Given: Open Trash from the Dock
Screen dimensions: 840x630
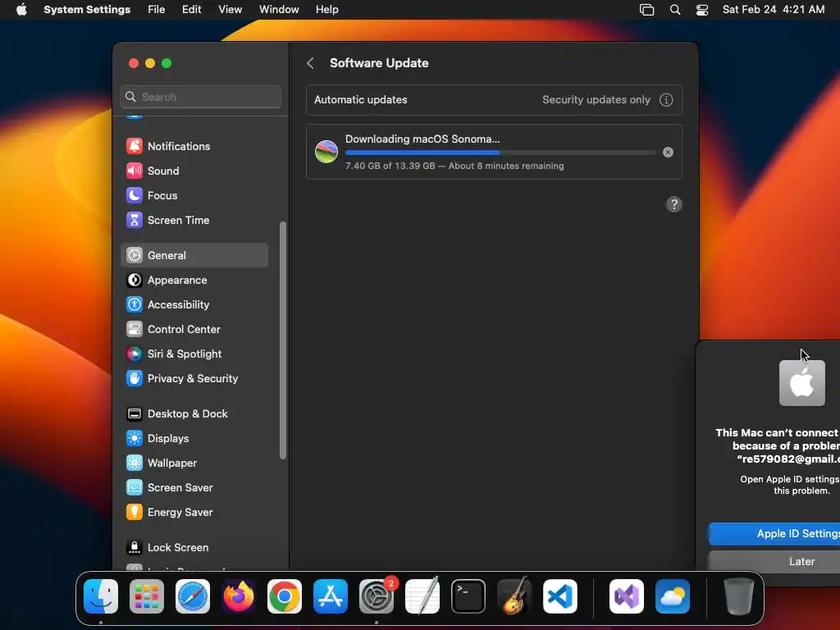Looking at the screenshot, I should point(739,596).
